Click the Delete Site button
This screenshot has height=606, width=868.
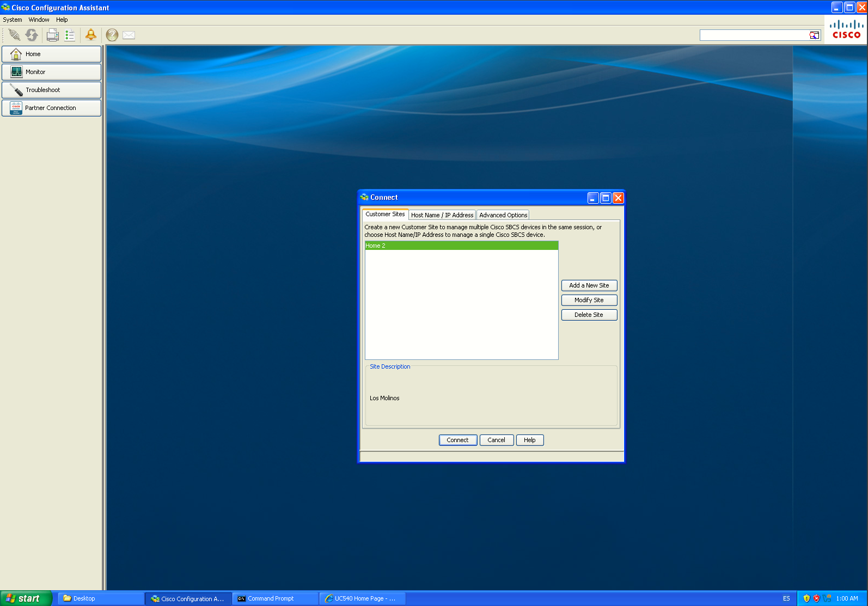pos(589,315)
